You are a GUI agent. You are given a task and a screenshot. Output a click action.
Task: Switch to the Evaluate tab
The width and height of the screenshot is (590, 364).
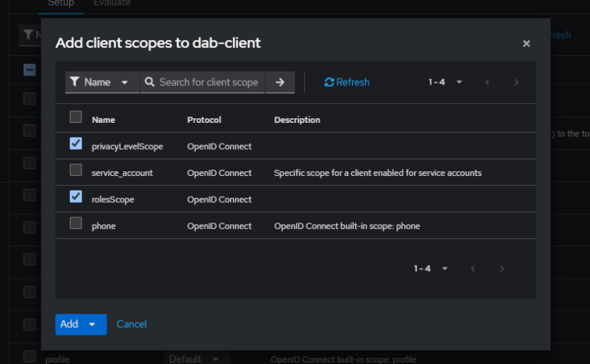(112, 4)
